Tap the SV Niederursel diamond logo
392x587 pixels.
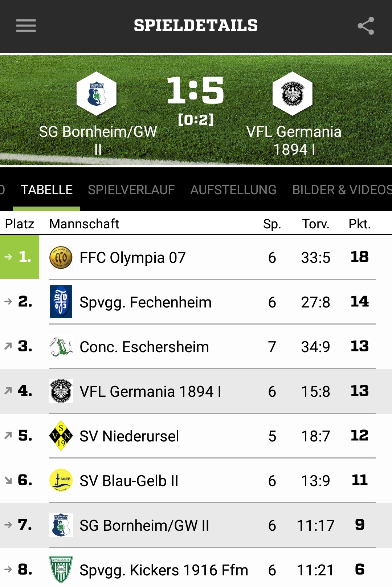61,436
